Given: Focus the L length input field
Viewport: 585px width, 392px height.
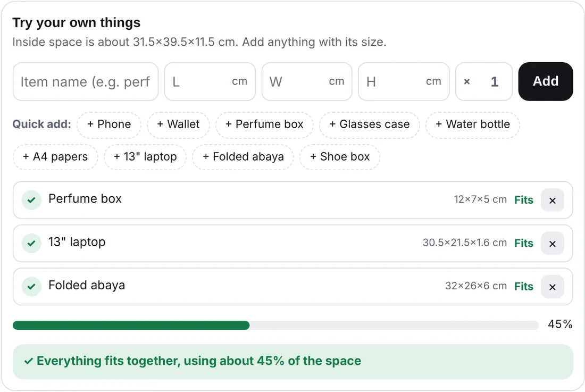Looking at the screenshot, I should [x=210, y=81].
